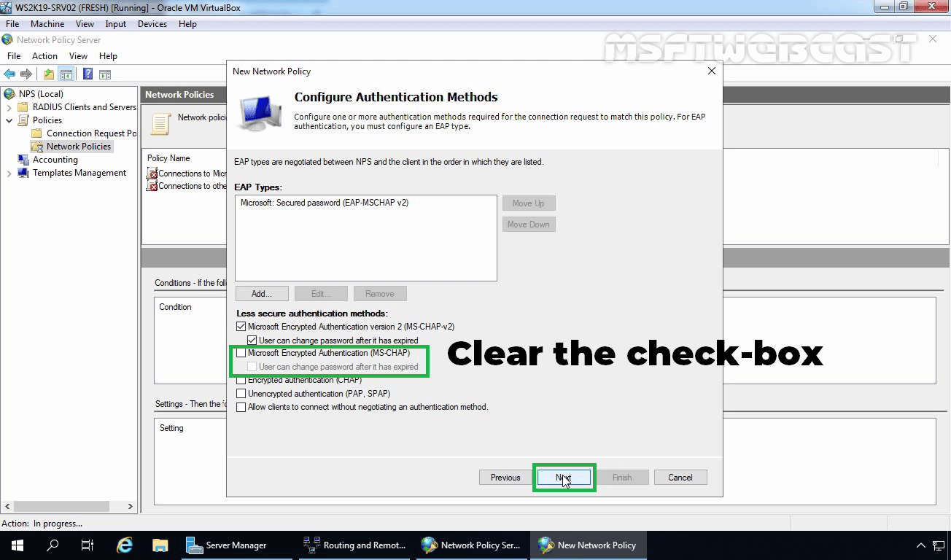Image resolution: width=951 pixels, height=560 pixels.
Task: Enable Unencrypted authentication (PAP, SPAP)
Action: click(x=241, y=394)
